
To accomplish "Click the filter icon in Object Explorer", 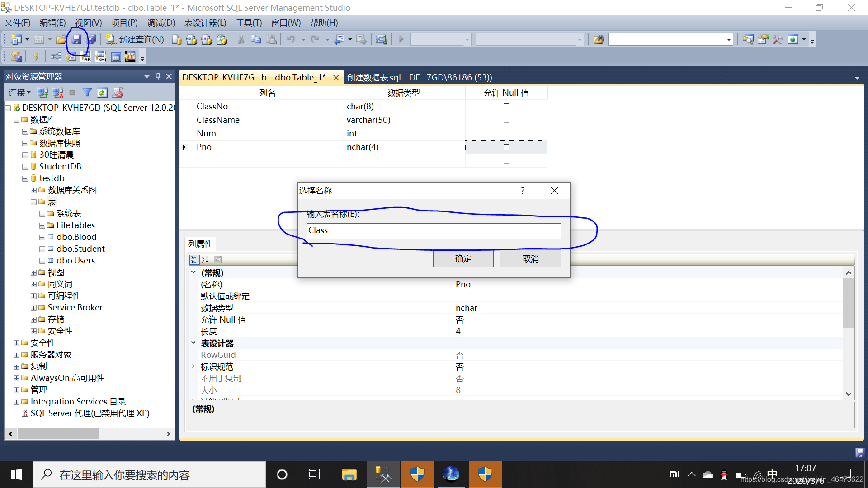I will [87, 93].
